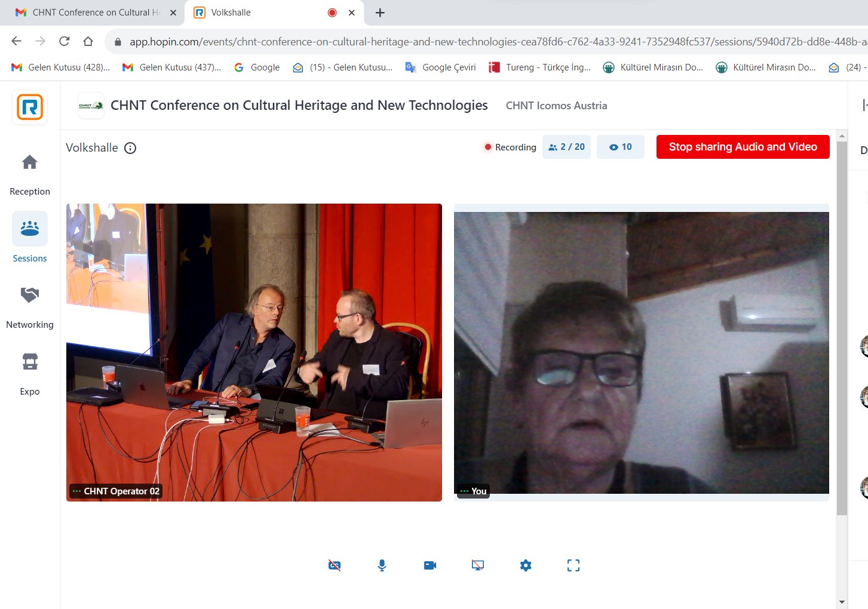
Task: Switch to the CHNT Conference Gmail tab
Action: tap(90, 13)
